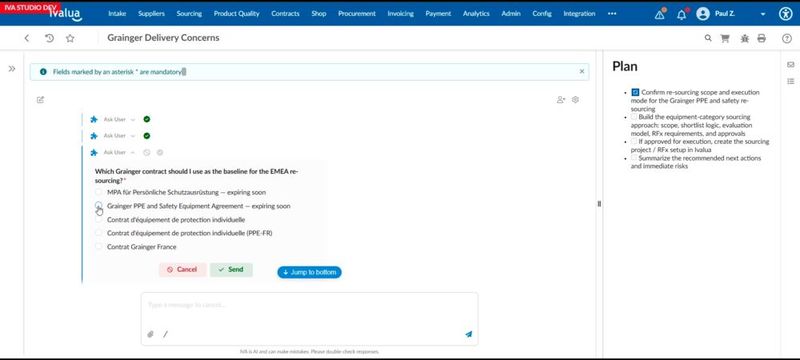Toggle Confirm re-sourcing scope plan checkbox
This screenshot has width=800, height=360.
click(635, 92)
